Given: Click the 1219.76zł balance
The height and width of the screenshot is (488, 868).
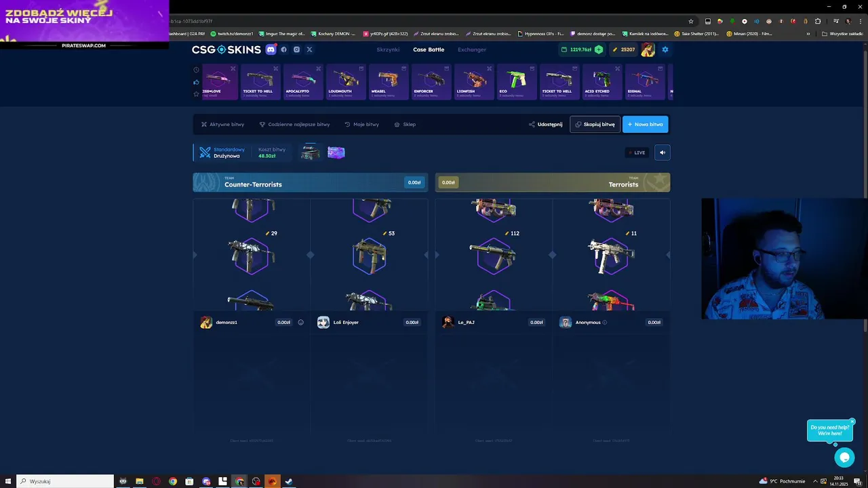Looking at the screenshot, I should (580, 49).
